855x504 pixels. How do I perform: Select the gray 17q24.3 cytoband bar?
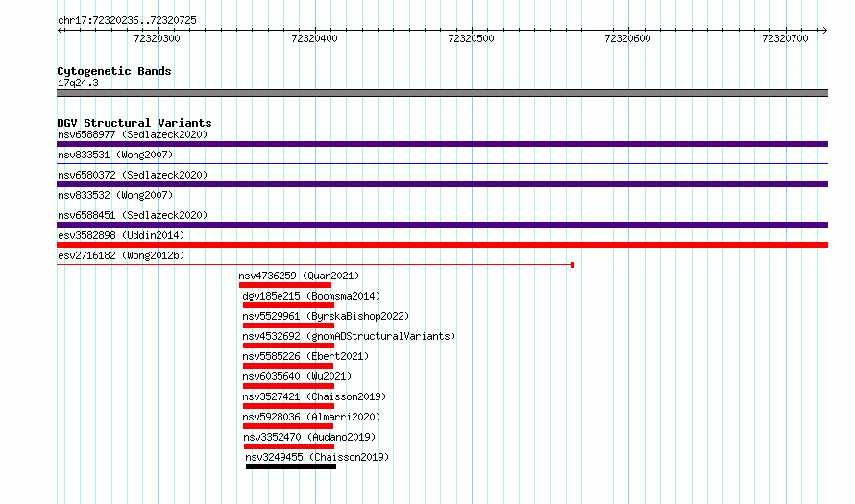point(442,93)
